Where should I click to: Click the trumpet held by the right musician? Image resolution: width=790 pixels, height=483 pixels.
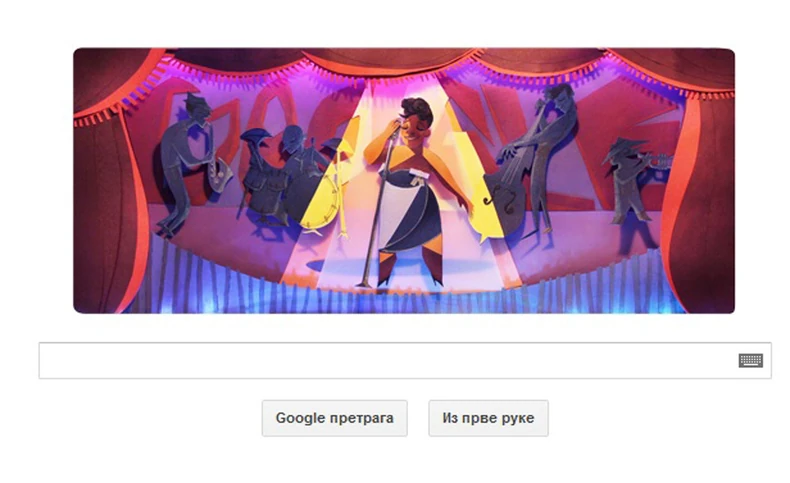[660, 161]
